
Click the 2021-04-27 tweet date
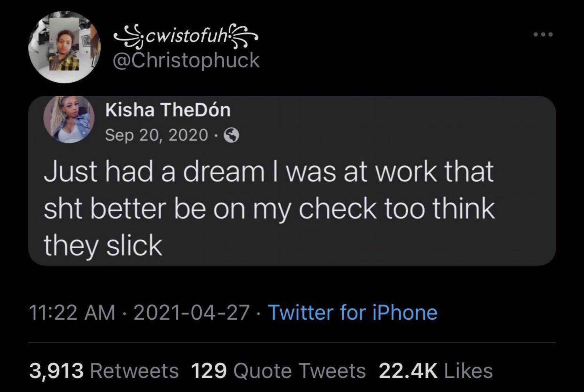tap(192, 312)
